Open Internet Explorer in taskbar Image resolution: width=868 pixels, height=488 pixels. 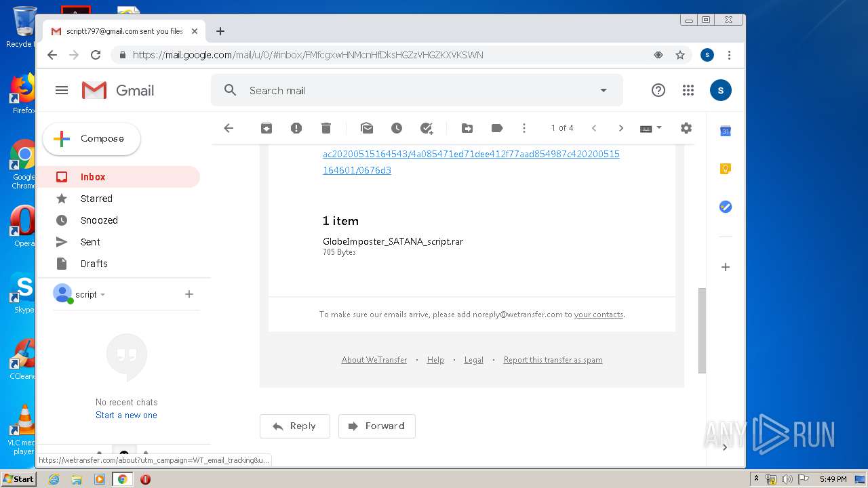(54, 479)
